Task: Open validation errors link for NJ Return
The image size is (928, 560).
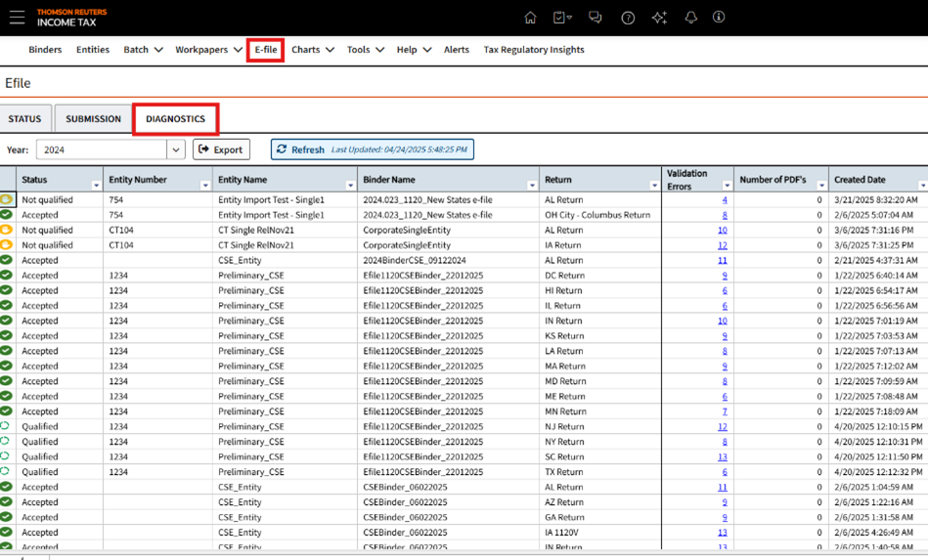Action: coord(723,426)
